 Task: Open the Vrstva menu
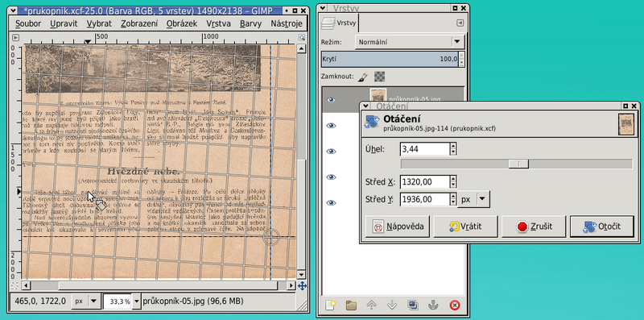pos(218,23)
